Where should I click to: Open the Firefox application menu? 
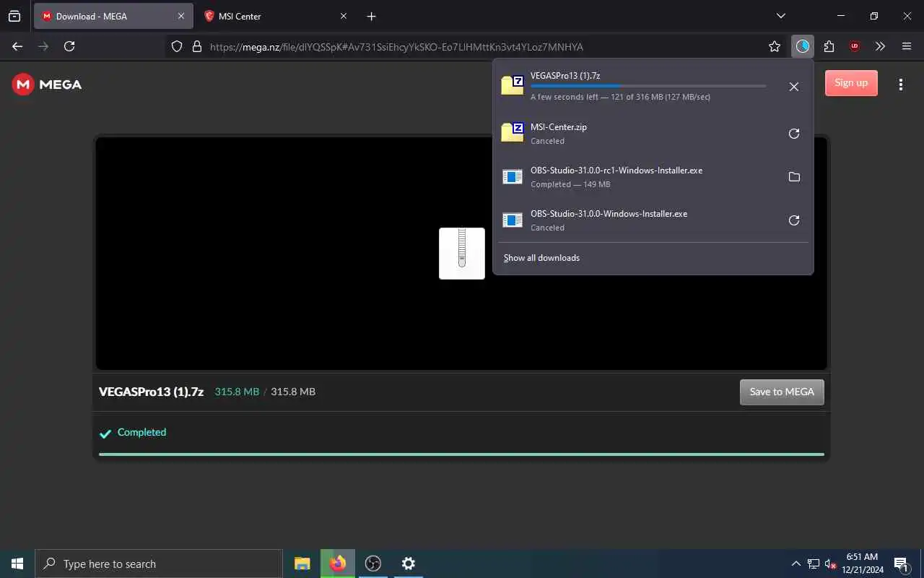[x=907, y=46]
